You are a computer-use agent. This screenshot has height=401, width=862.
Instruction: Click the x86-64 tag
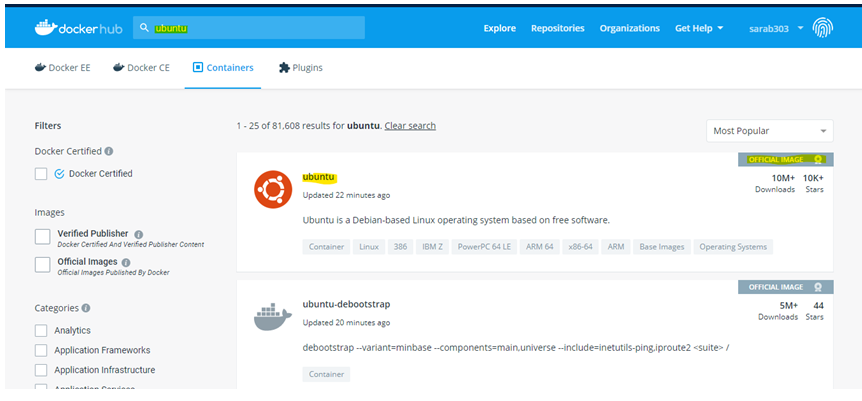click(x=581, y=247)
